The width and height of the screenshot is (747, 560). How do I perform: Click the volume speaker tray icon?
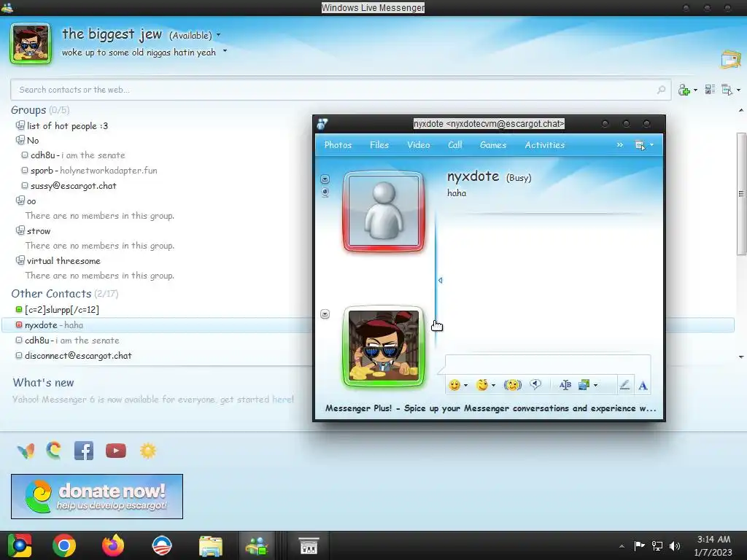(x=675, y=545)
